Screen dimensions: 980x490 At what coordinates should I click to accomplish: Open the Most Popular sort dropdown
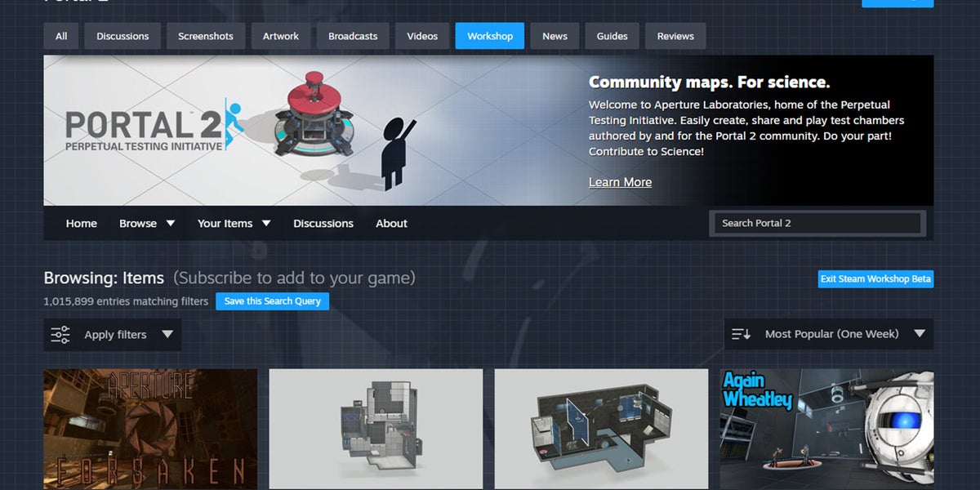(829, 334)
